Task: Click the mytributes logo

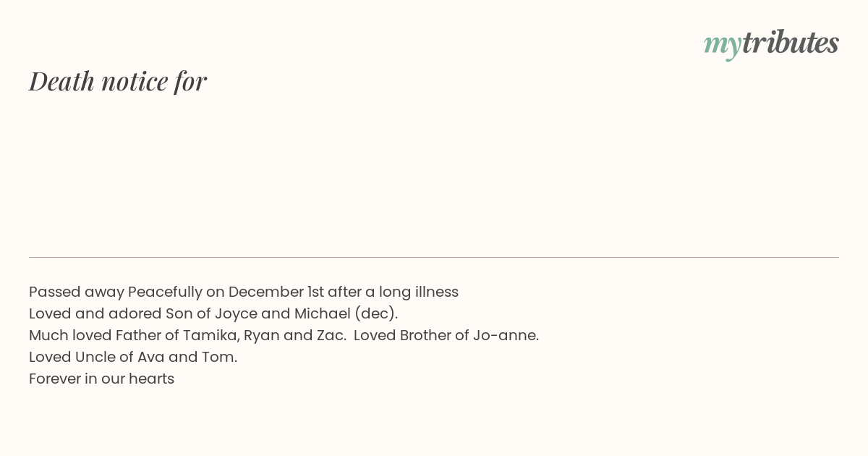Action: pos(771,43)
